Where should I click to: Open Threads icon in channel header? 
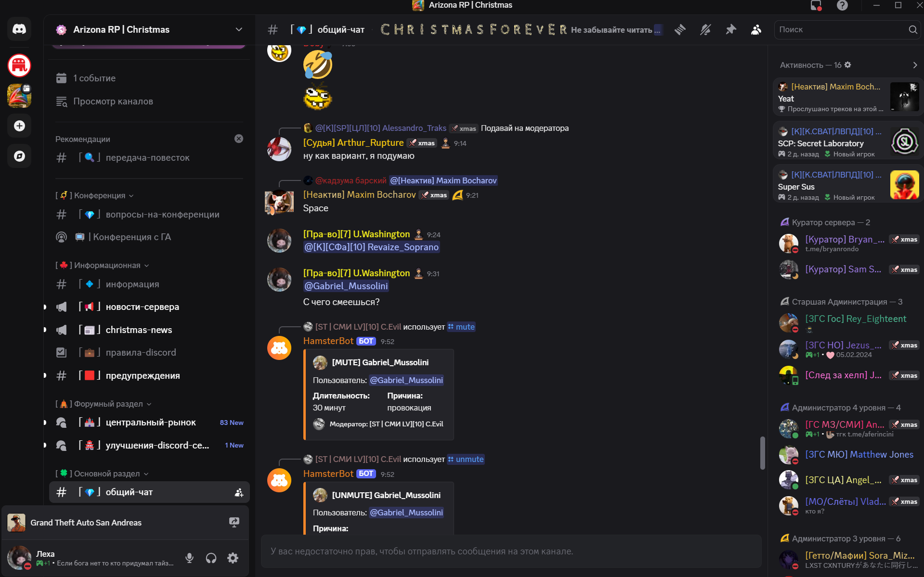pos(680,30)
